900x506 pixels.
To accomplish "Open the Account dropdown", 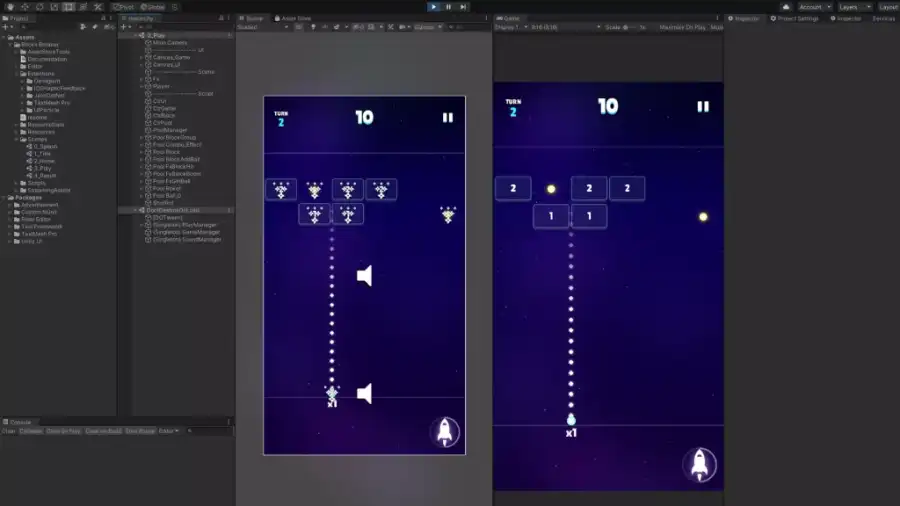I will point(812,7).
